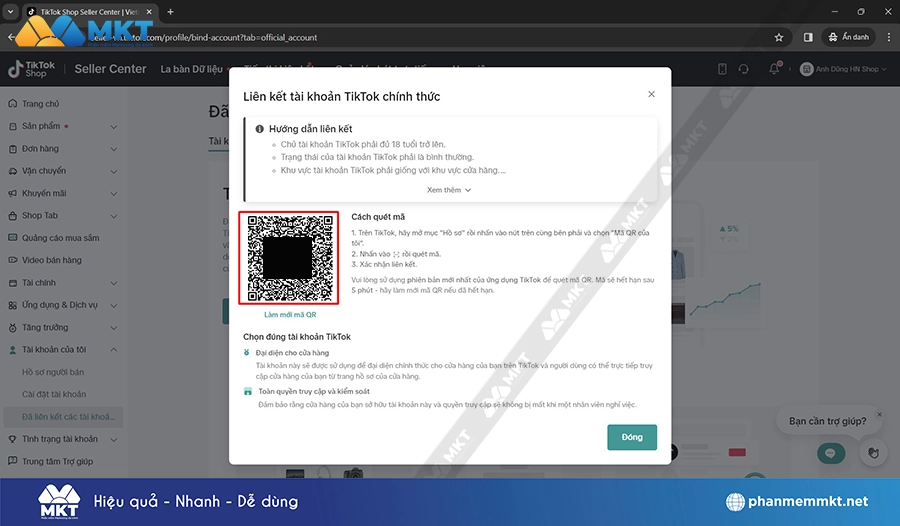Open Video bán hàng page

click(x=52, y=260)
